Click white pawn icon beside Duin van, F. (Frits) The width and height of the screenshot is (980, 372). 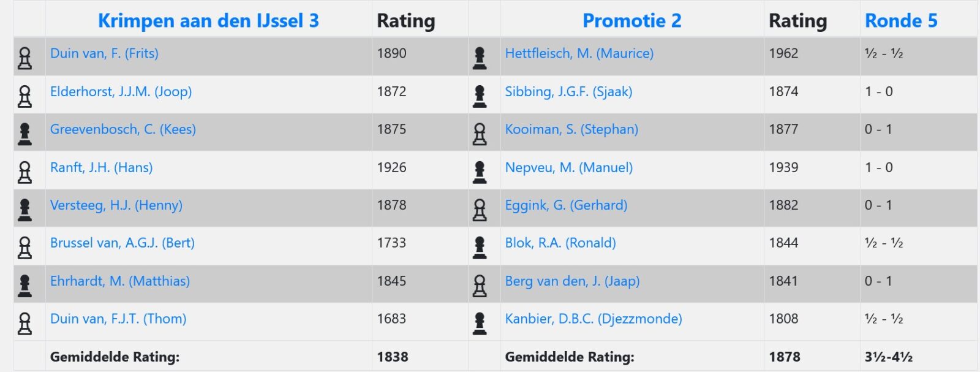coord(25,58)
